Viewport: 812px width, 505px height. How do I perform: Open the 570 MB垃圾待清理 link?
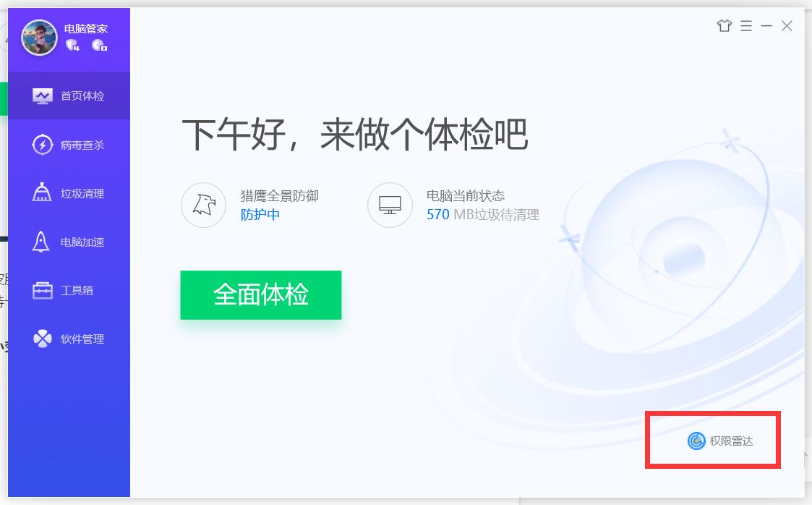(x=482, y=214)
